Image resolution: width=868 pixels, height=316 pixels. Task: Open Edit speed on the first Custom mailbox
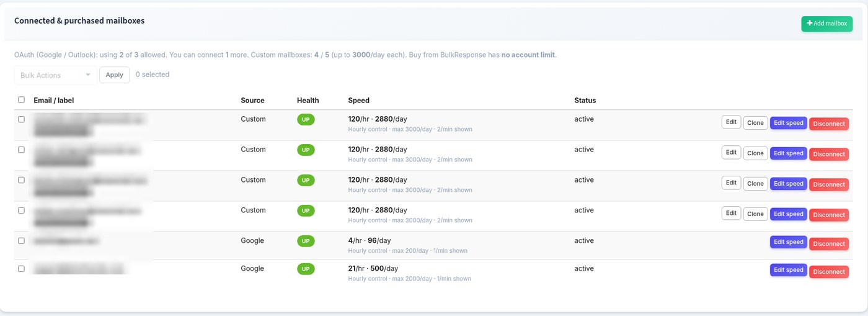[788, 123]
